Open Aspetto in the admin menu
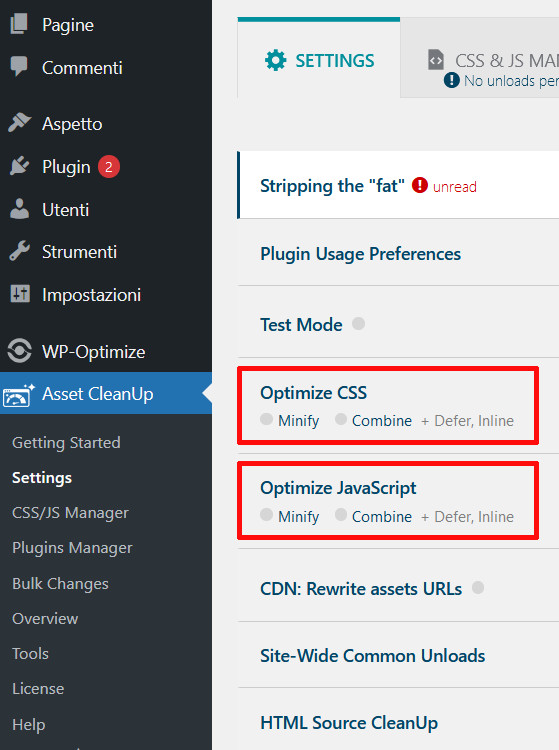The image size is (559, 750). [106, 123]
